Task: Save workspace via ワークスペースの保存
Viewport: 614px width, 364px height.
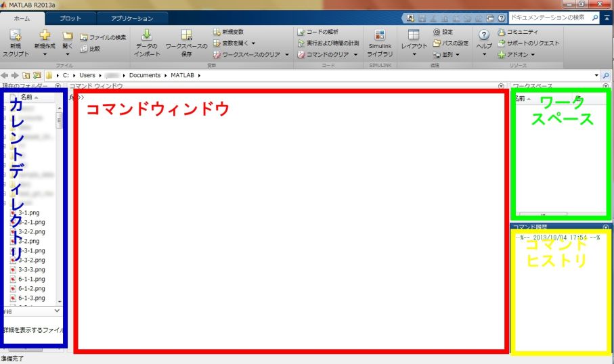Action: point(186,43)
